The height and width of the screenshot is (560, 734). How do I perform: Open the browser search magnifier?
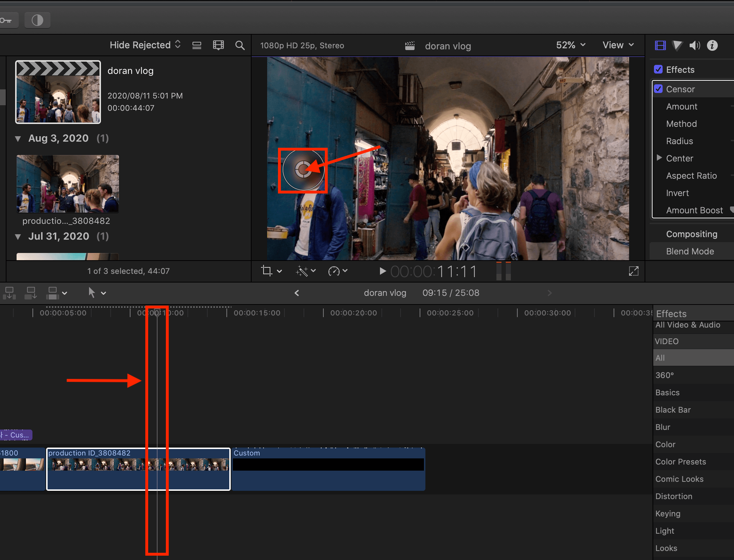pyautogui.click(x=240, y=45)
